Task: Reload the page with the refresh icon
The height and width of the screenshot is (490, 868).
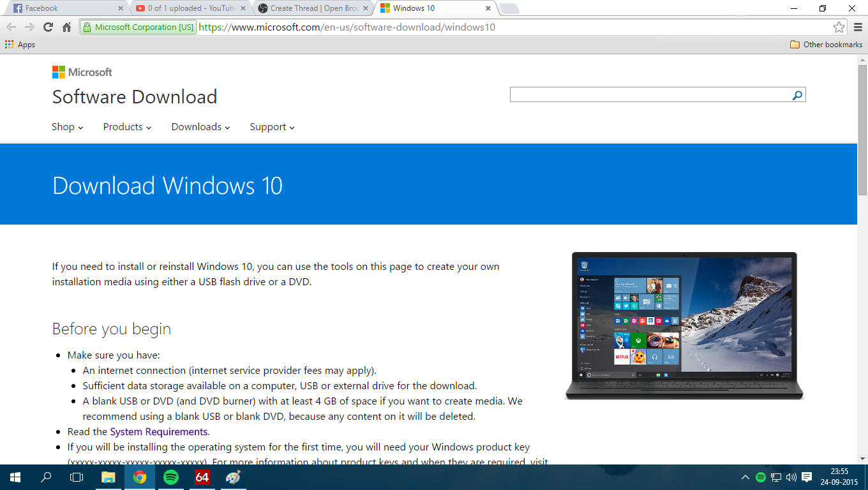Action: pyautogui.click(x=48, y=27)
